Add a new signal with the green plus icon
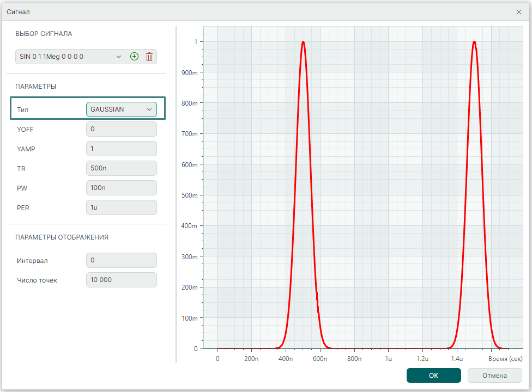Screen dimensions: 532x392 click(x=134, y=57)
